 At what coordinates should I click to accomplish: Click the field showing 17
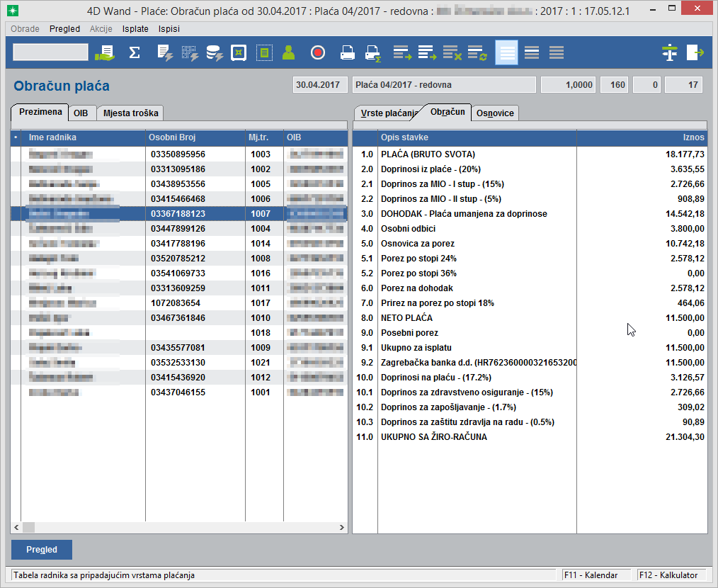[683, 85]
